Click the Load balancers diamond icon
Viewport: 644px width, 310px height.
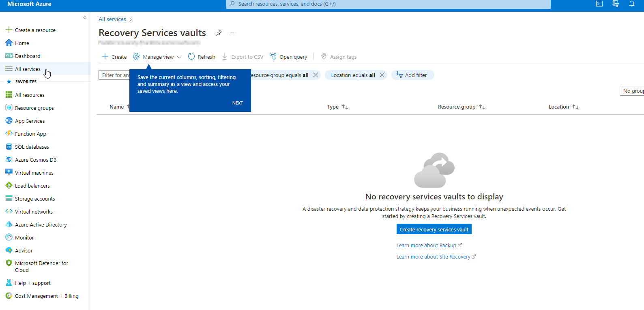tap(9, 185)
